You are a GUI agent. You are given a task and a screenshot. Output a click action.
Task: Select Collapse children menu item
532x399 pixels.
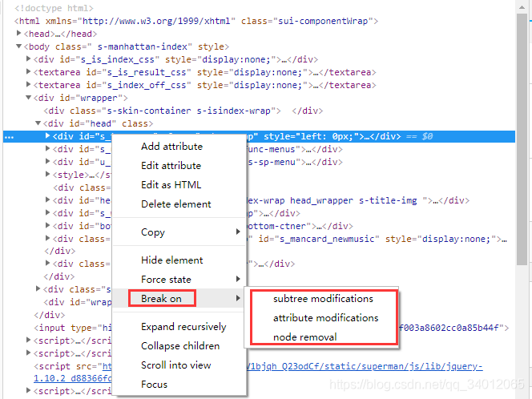click(x=180, y=346)
